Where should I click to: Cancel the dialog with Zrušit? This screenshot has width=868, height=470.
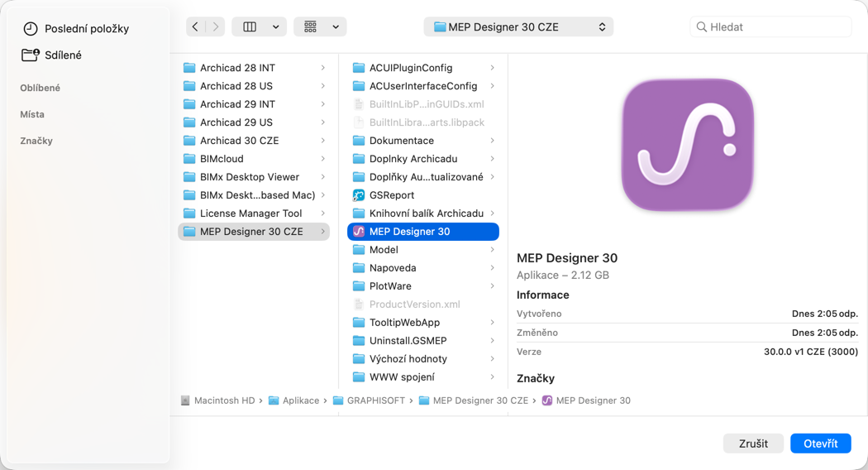coord(753,444)
